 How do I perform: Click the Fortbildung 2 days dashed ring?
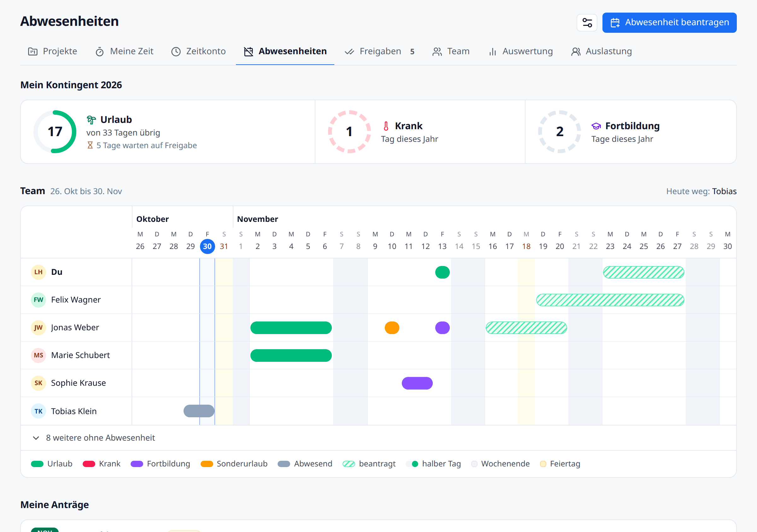(x=560, y=132)
